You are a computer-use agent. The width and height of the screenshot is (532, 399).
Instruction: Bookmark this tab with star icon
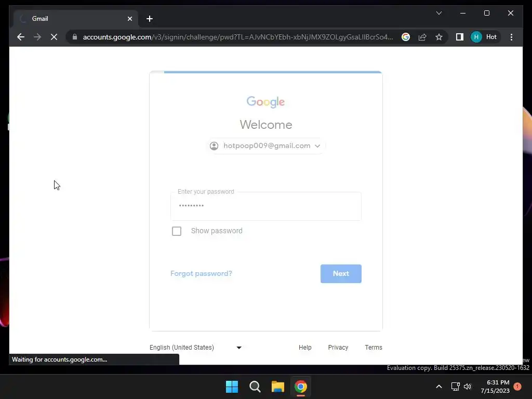click(439, 37)
